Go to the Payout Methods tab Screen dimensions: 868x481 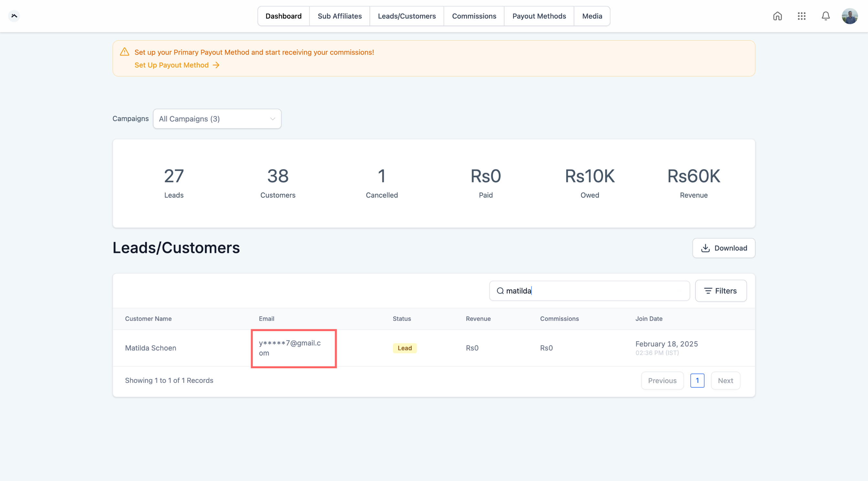[539, 16]
